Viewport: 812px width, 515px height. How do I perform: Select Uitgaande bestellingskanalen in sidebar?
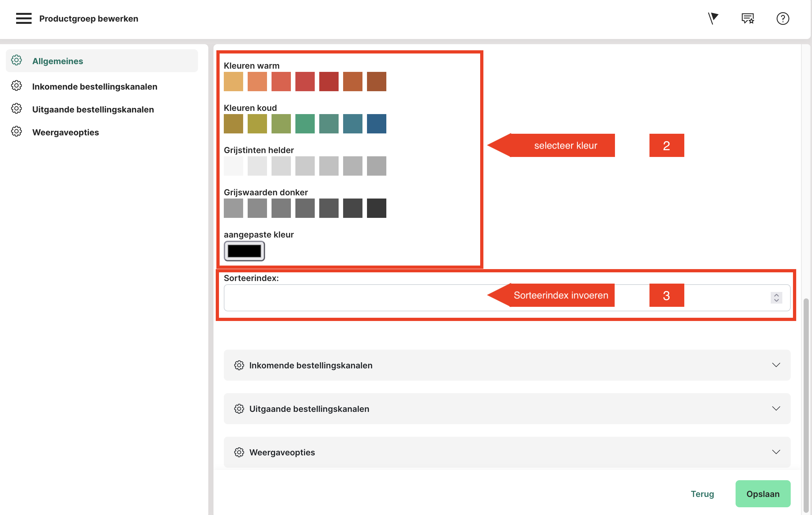click(93, 110)
